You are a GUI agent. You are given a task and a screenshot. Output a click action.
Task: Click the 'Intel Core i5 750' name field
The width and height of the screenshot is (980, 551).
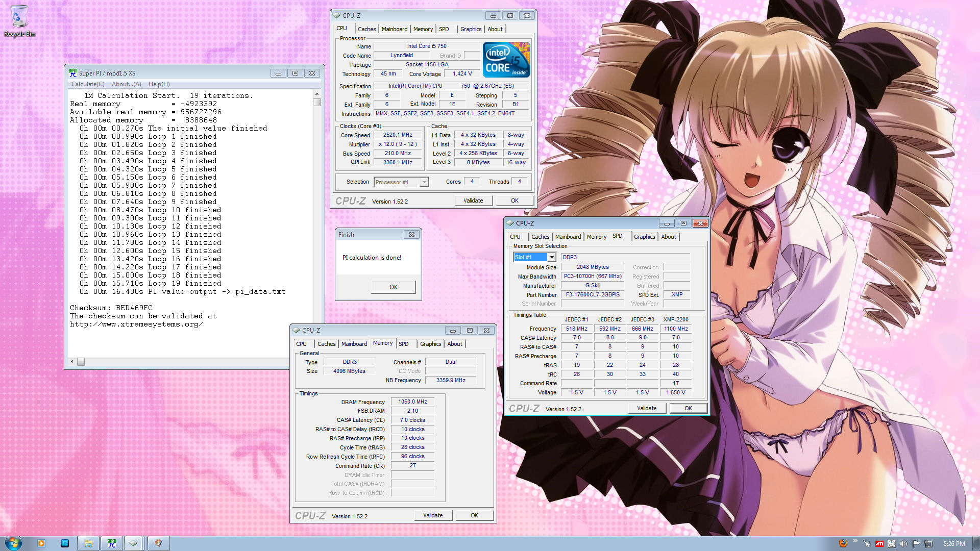coord(427,46)
